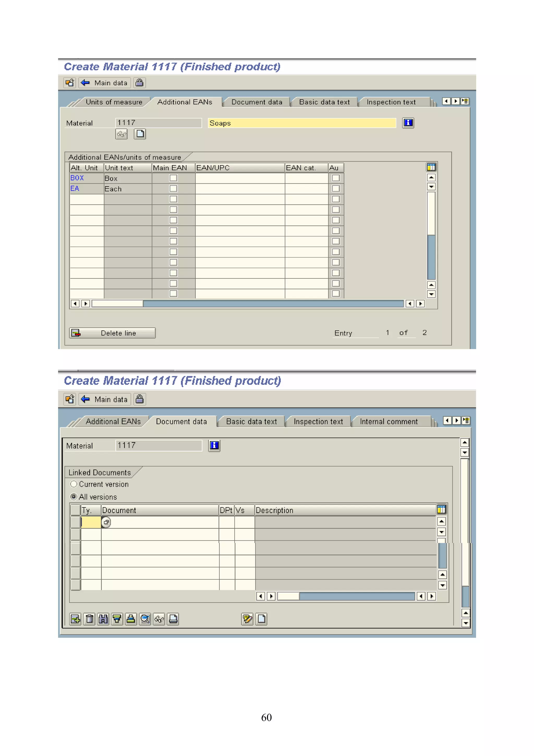Open tab list menu in upper tab strip
Screen dimensions: 534x756
(465, 101)
